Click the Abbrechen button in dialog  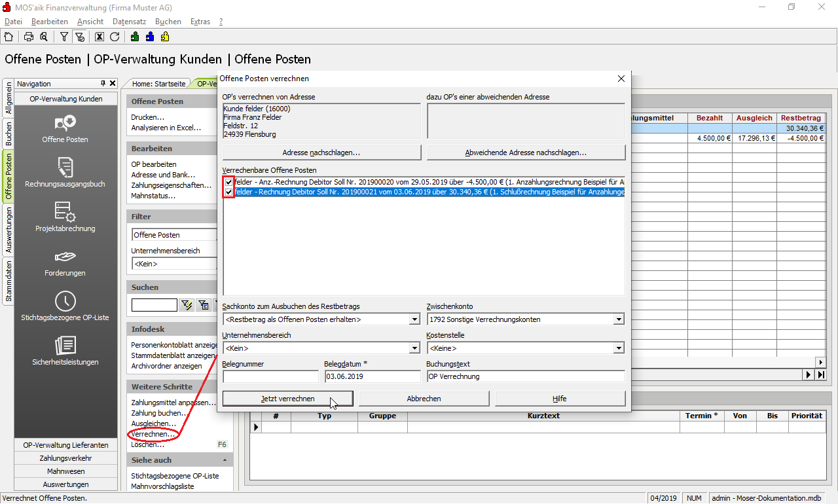tap(424, 399)
